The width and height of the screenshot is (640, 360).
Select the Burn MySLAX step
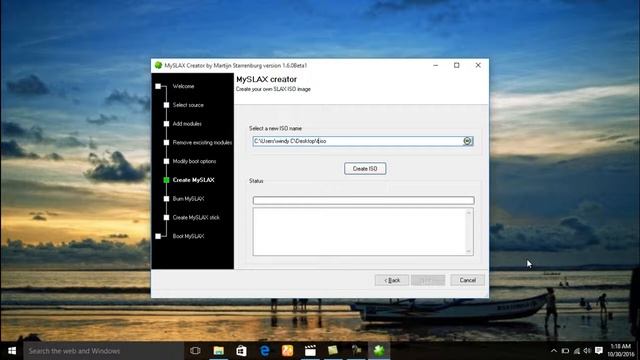[188, 199]
